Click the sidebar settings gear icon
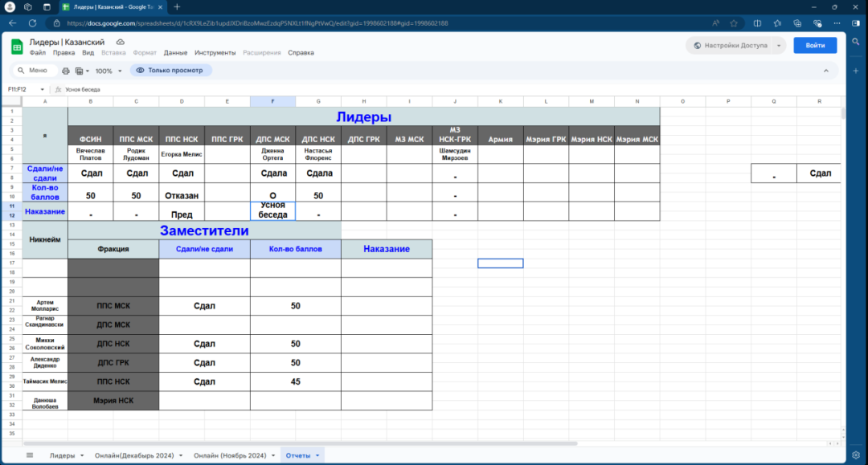 click(x=856, y=455)
